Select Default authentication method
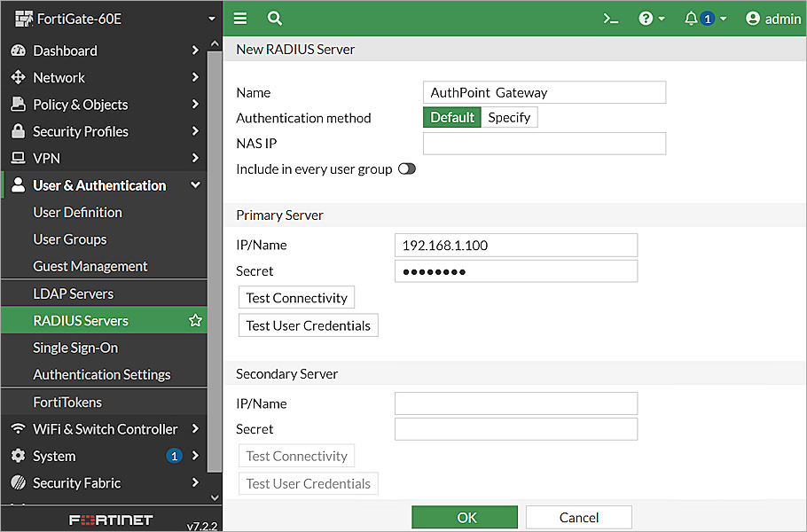The height and width of the screenshot is (532, 807). (451, 116)
